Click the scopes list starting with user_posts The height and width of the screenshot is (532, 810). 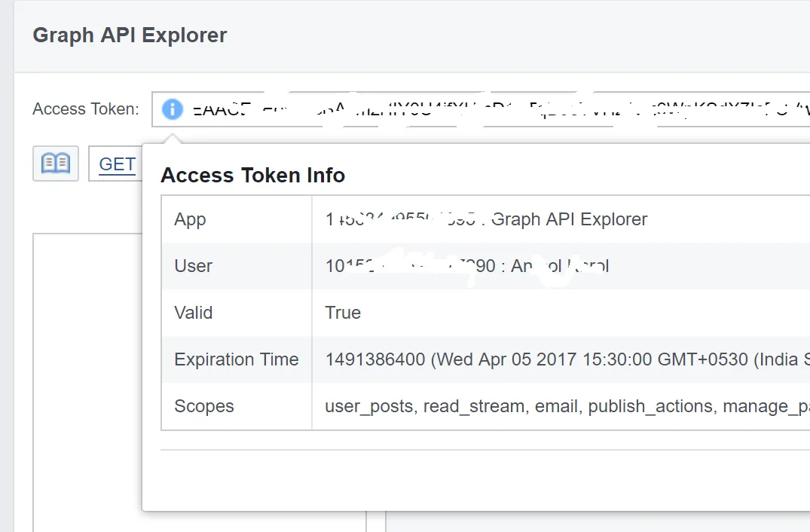pyautogui.click(x=567, y=406)
